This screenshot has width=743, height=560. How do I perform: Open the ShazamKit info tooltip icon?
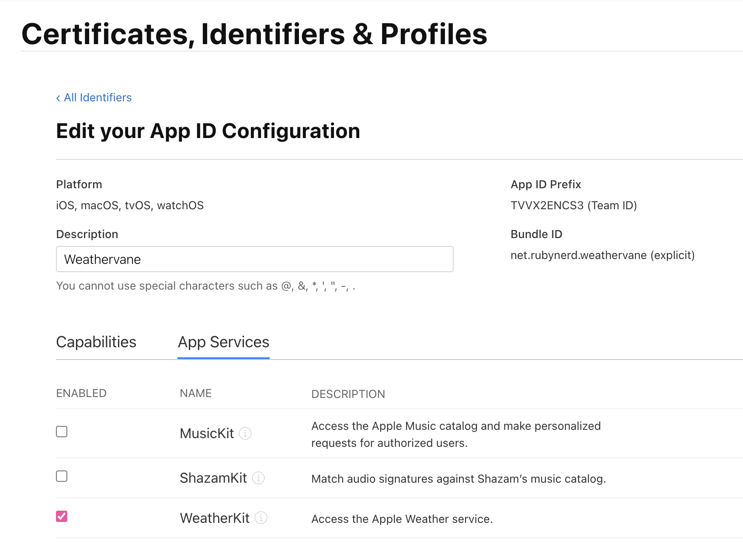point(258,478)
